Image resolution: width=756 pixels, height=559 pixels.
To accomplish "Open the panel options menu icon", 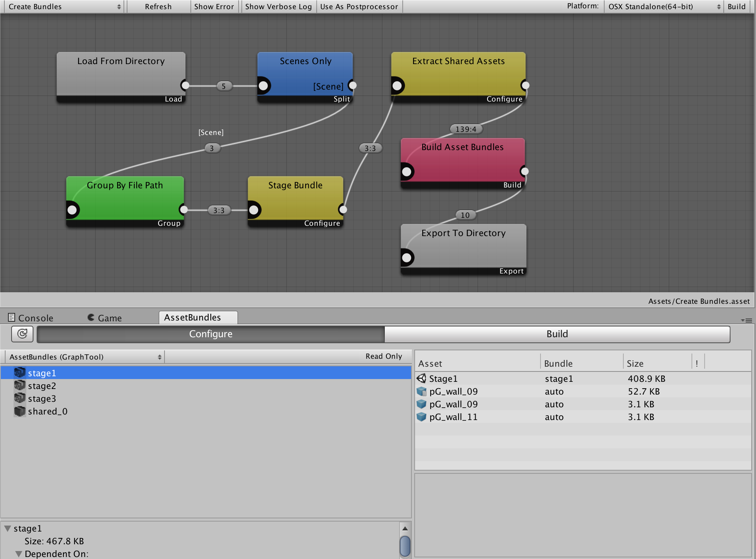I will pyautogui.click(x=746, y=320).
